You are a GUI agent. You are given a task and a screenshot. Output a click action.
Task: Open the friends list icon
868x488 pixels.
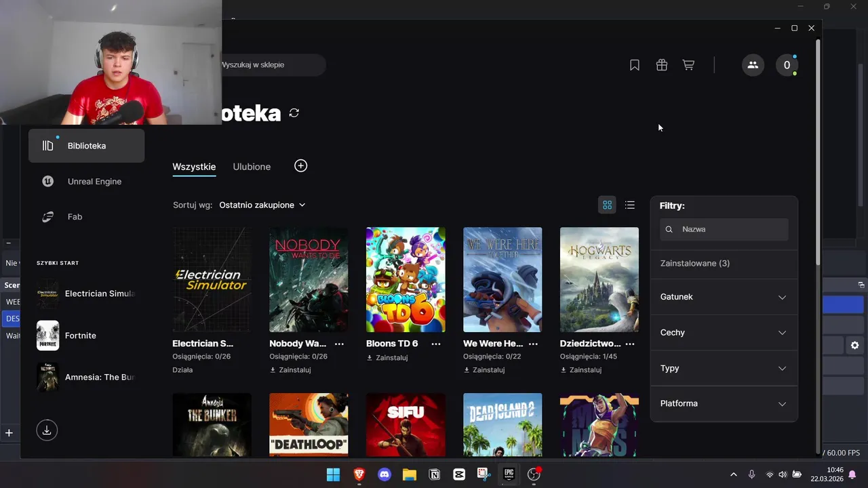pos(753,65)
